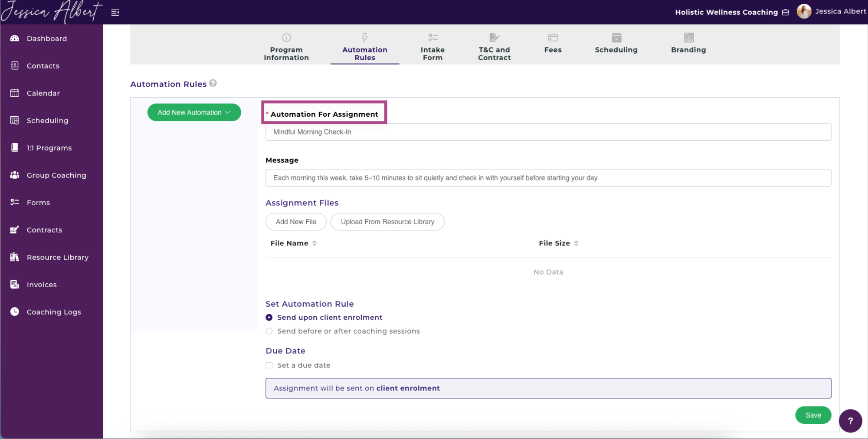This screenshot has width=868, height=439.
Task: Click the business switcher icon beside Holistic Wellness Coaching
Action: (786, 12)
